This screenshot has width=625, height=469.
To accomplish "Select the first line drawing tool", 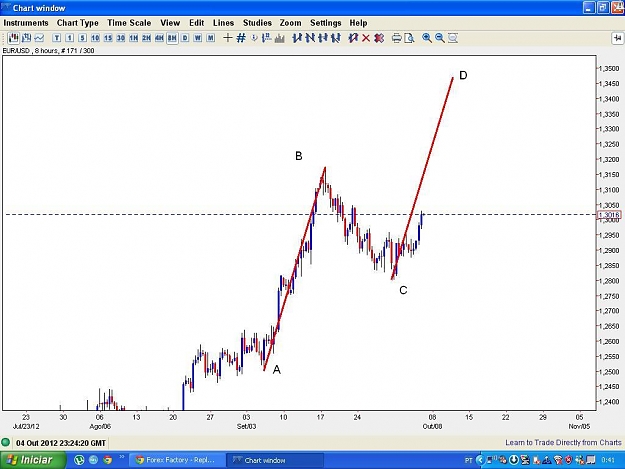I will 297,38.
